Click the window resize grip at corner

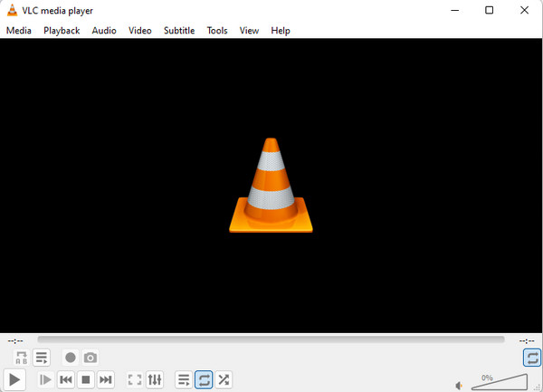pos(538,388)
